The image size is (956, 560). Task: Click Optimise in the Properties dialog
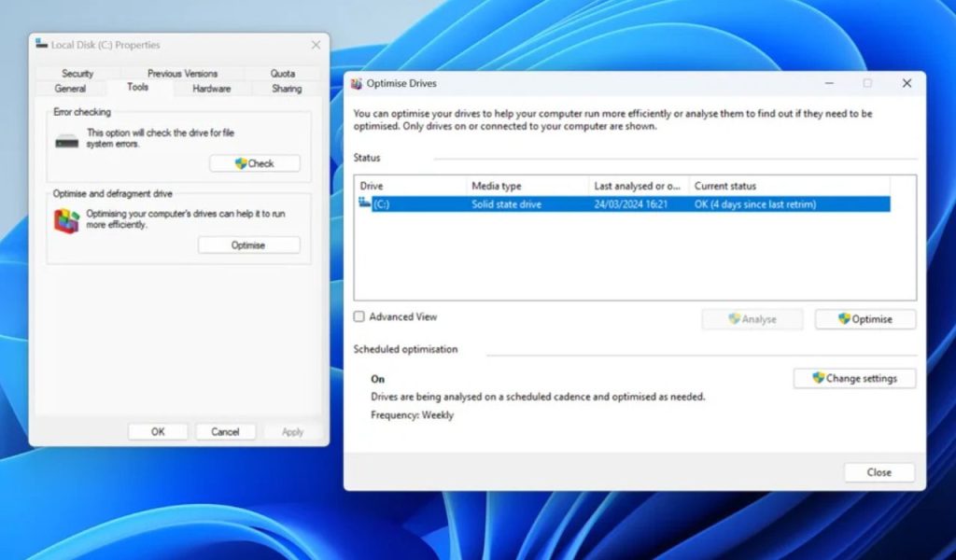248,245
